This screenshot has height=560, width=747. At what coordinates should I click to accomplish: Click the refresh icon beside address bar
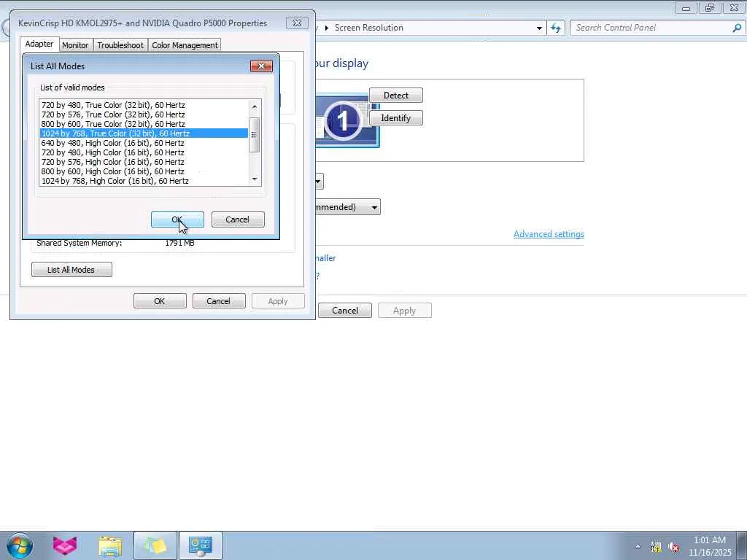pos(555,28)
